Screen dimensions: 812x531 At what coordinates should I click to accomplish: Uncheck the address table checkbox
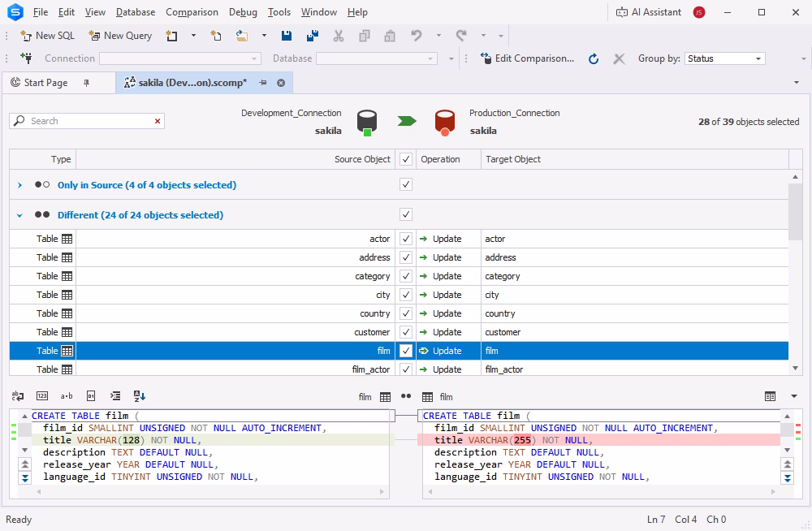[406, 257]
